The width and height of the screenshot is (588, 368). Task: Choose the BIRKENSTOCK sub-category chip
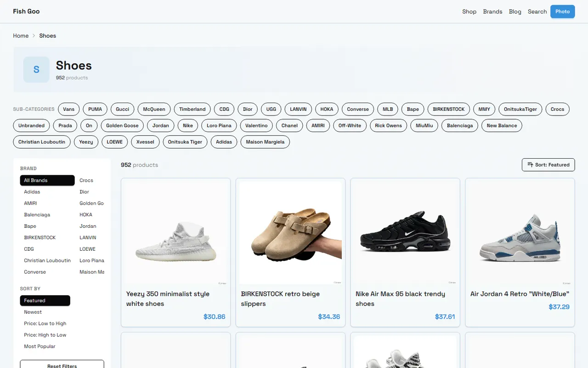pyautogui.click(x=448, y=109)
